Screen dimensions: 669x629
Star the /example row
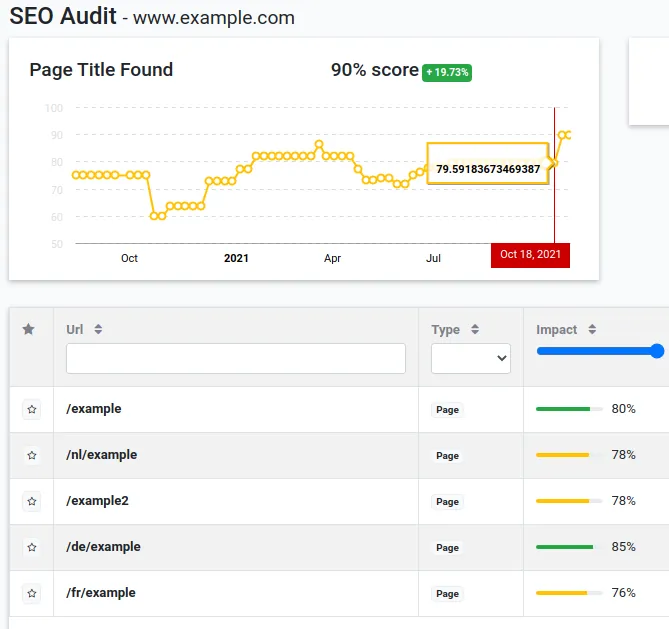tap(32, 409)
